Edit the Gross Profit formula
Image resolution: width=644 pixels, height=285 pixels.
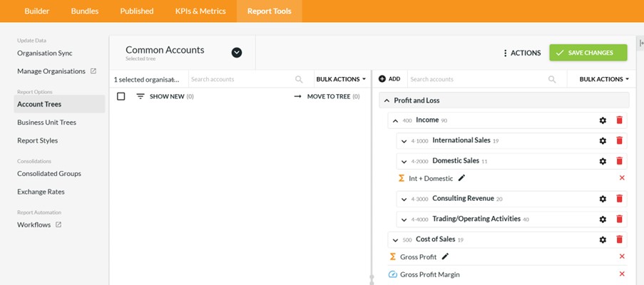[445, 256]
